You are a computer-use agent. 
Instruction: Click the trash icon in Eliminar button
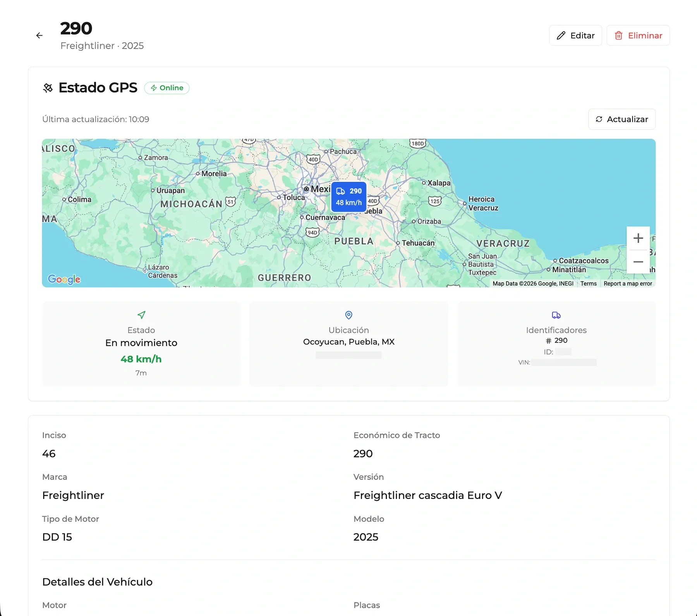619,35
